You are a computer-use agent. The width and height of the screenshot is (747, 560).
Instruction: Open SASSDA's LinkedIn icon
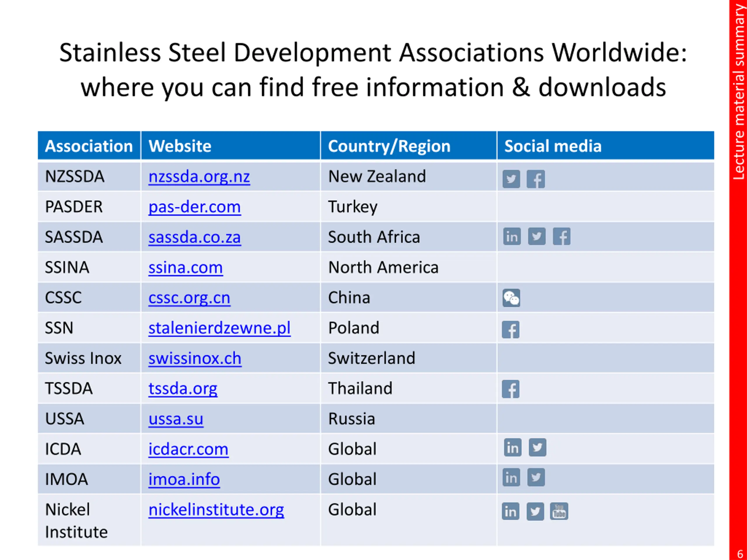tap(512, 236)
